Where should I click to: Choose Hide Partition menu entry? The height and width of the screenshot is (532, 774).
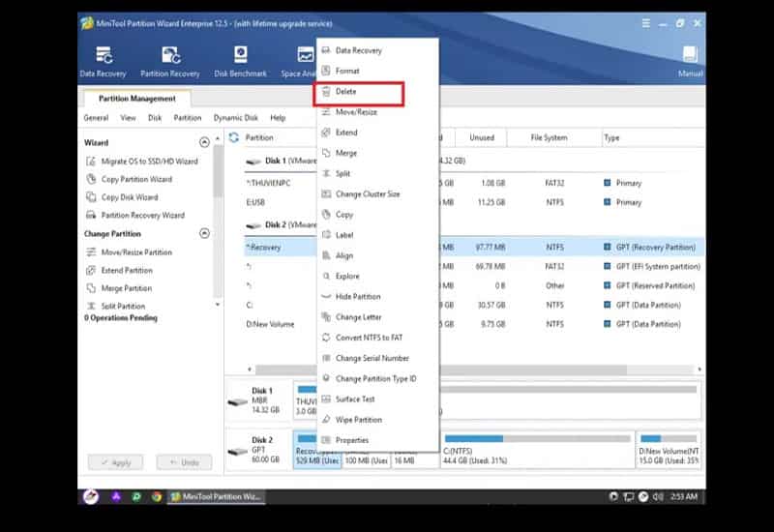377,297
